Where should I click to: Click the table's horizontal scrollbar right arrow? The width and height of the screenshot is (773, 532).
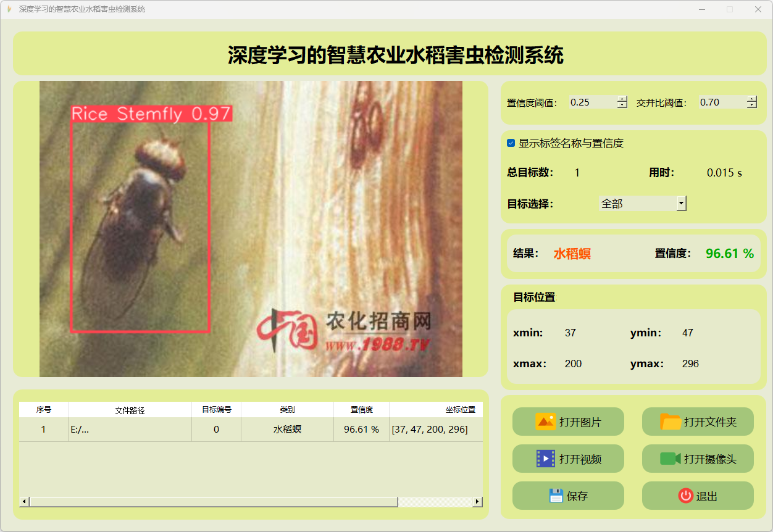point(477,502)
